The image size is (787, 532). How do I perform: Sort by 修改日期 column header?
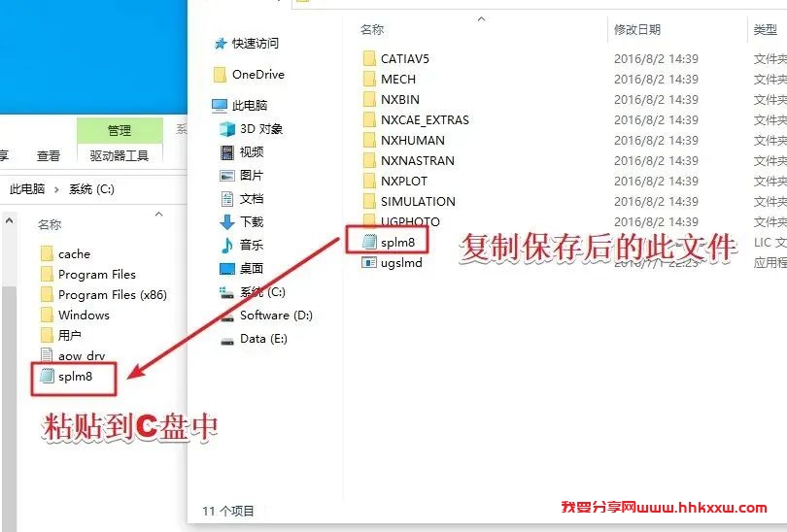click(x=637, y=30)
